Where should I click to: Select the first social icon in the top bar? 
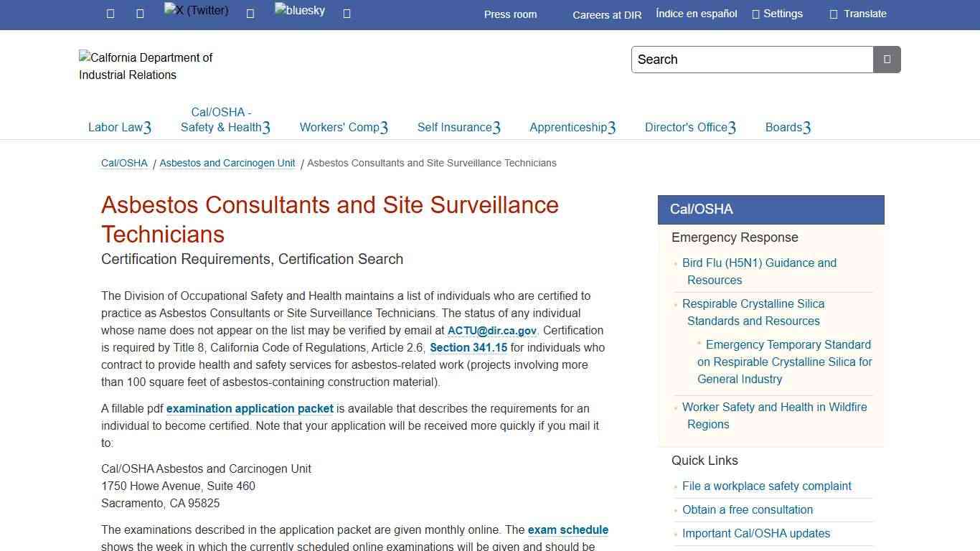110,13
